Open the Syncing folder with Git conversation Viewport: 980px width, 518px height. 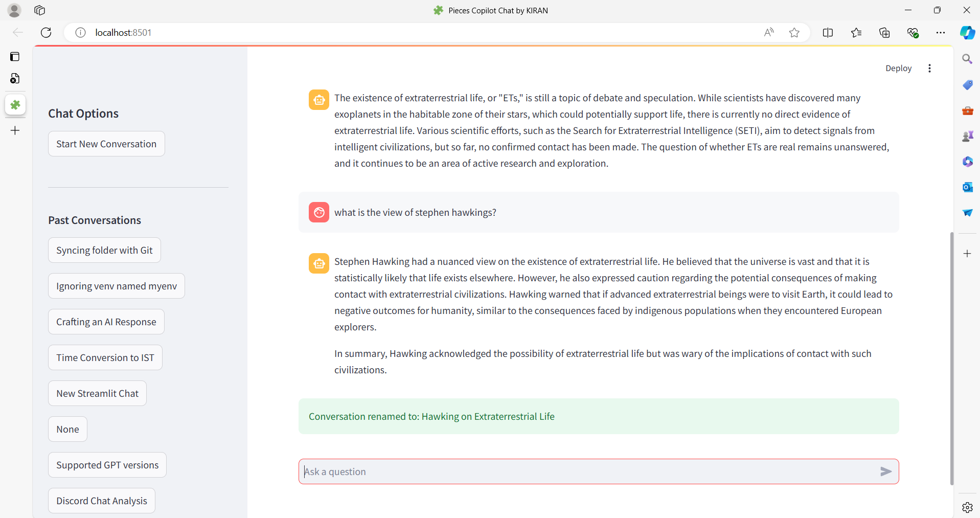click(x=104, y=250)
